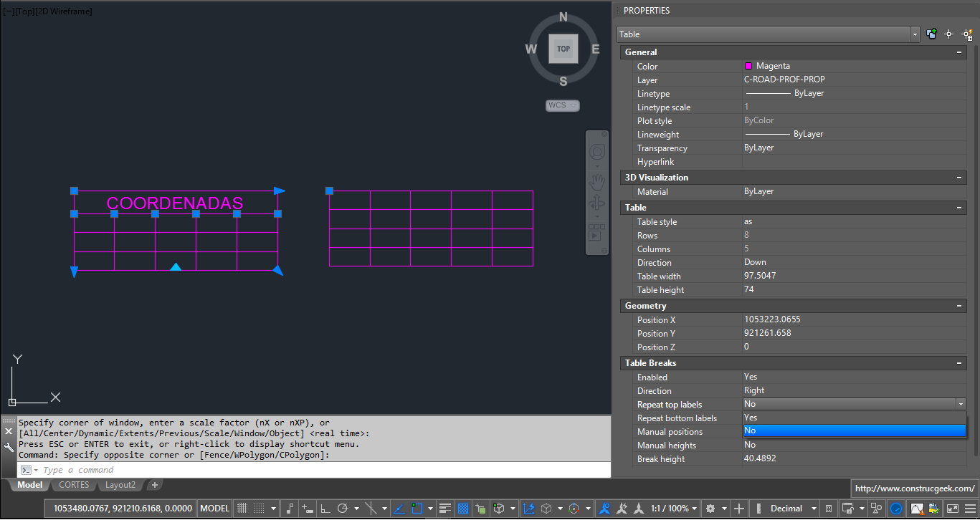Click 2D Wireframe visual style label
Viewport: 980px width, 520px height.
(x=64, y=11)
